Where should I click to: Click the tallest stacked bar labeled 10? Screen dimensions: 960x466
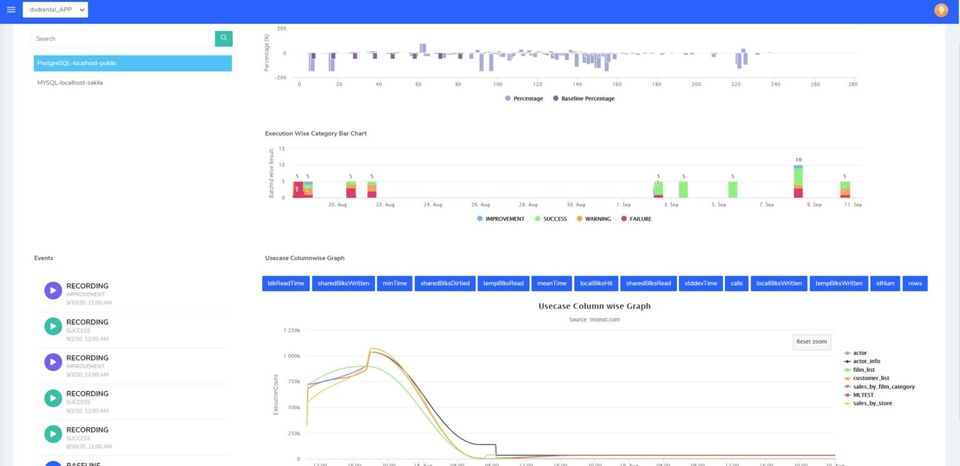[798, 181]
